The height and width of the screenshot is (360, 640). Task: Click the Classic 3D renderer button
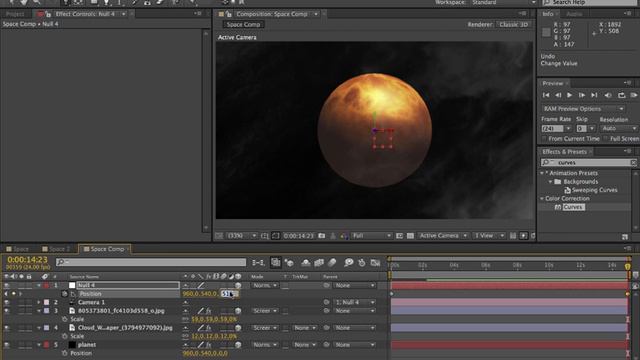(x=513, y=24)
